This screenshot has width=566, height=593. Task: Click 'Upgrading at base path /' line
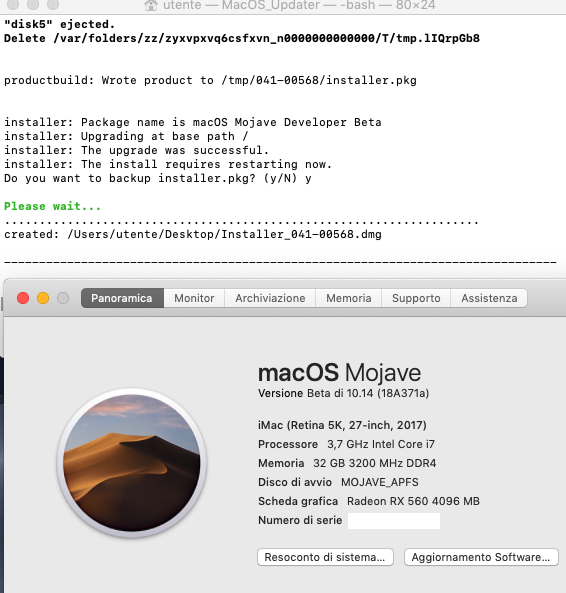(x=126, y=136)
